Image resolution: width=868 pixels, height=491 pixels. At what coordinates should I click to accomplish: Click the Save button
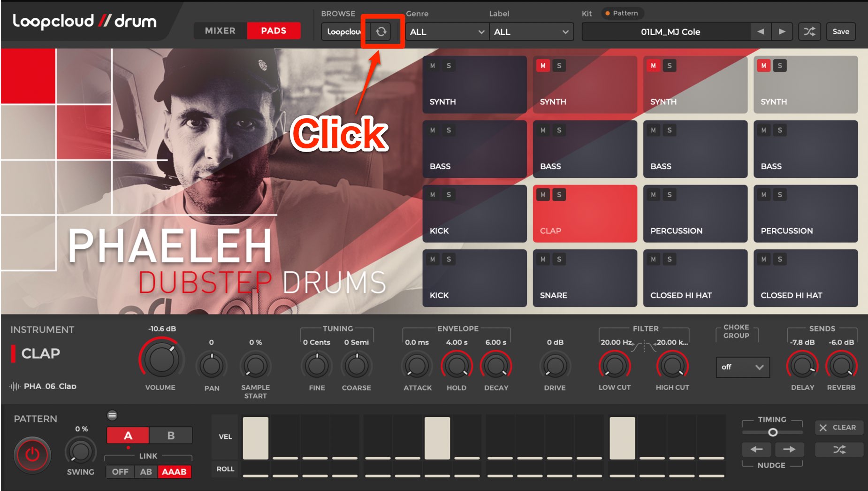pyautogui.click(x=841, y=31)
